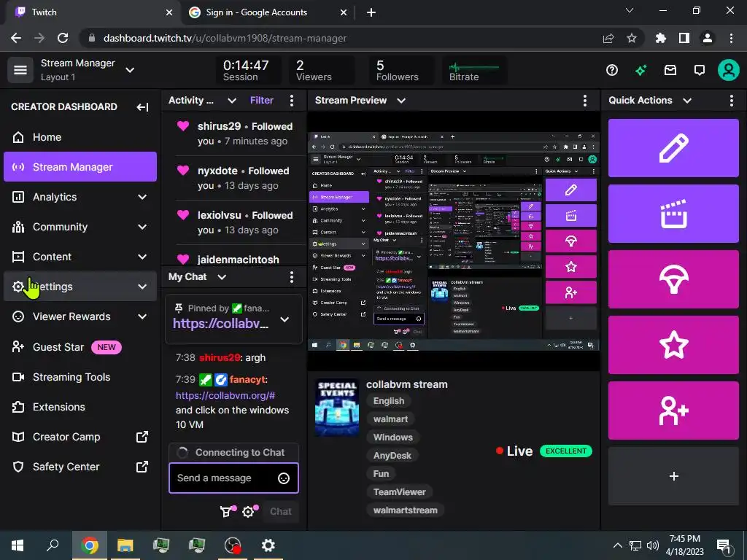
Task: Open Streaming Tools in the sidebar
Action: 80,377
